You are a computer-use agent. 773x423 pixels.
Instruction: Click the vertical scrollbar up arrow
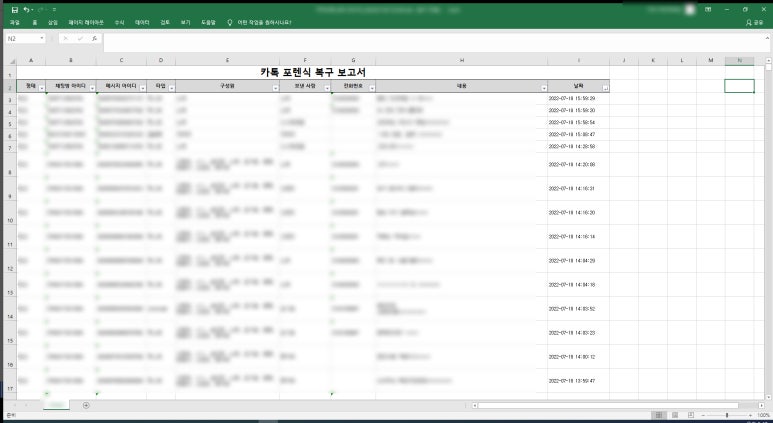point(768,61)
